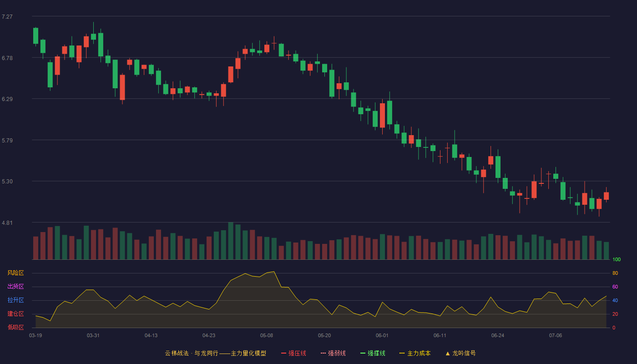Click the tallest green volume bar
The width and height of the screenshot is (637, 364).
coord(231,241)
